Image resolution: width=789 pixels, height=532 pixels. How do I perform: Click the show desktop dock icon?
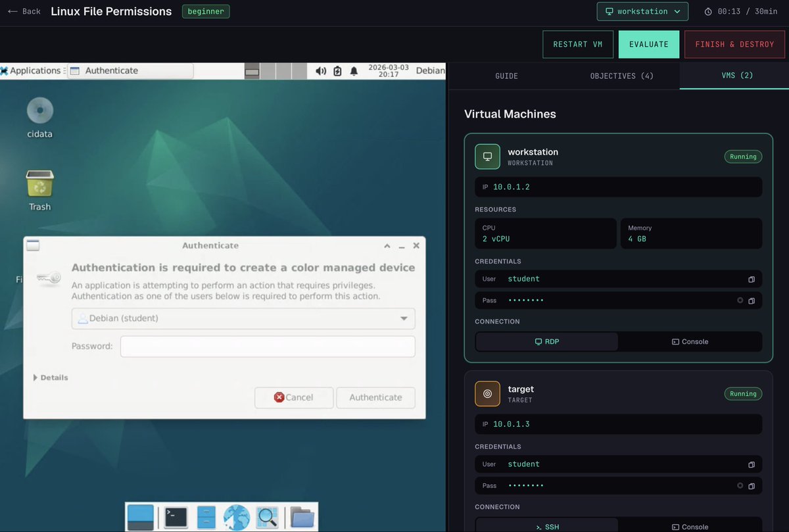click(140, 518)
